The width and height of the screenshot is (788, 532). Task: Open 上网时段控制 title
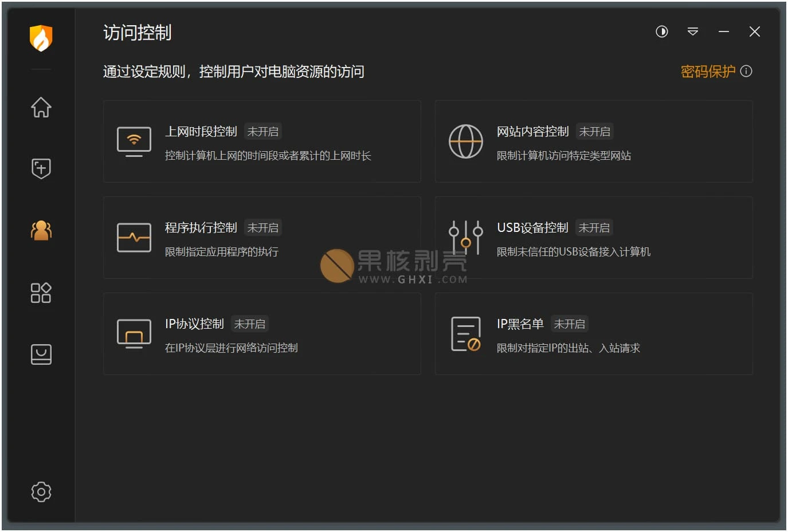(201, 132)
